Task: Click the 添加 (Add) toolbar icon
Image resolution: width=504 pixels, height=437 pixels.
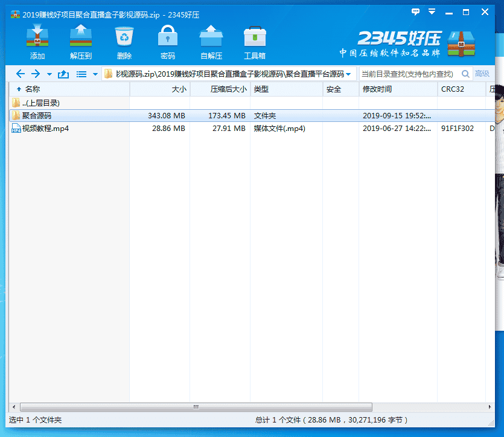Action: pos(37,42)
